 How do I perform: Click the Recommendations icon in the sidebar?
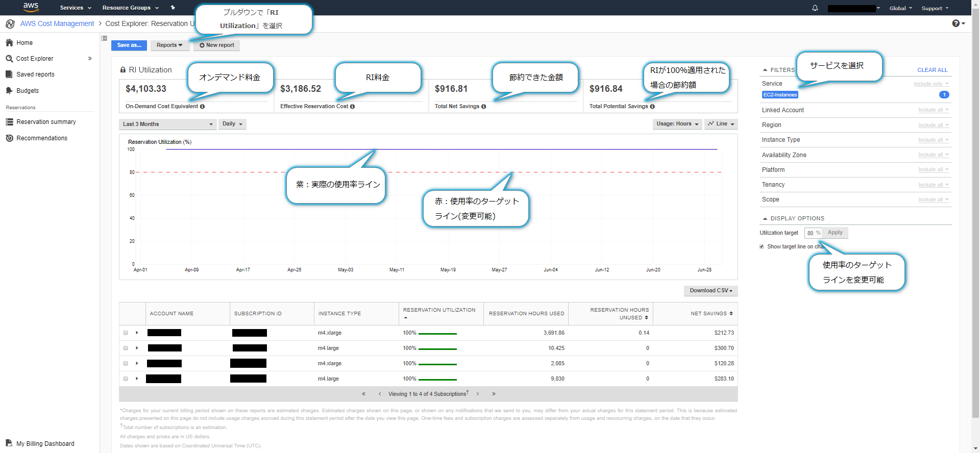coord(9,138)
